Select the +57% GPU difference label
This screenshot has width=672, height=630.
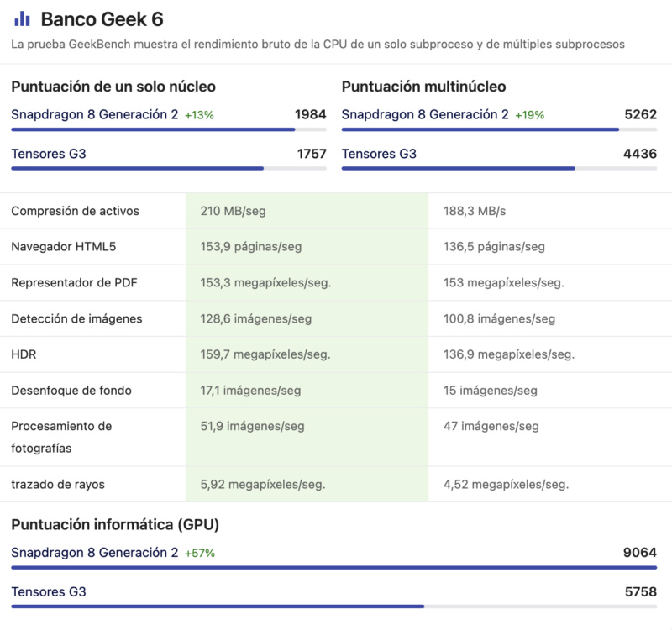200,554
